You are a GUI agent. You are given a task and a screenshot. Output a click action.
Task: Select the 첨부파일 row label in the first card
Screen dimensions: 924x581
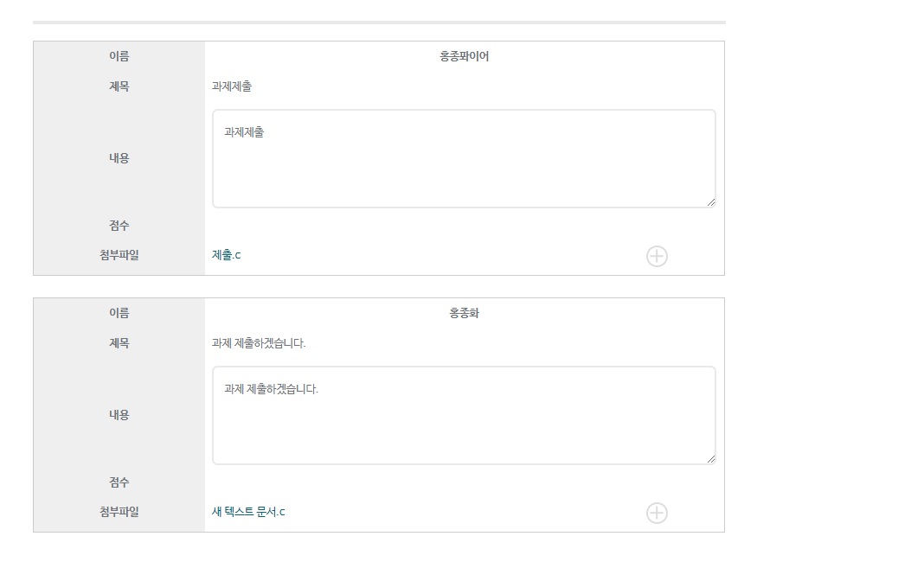pyautogui.click(x=118, y=255)
